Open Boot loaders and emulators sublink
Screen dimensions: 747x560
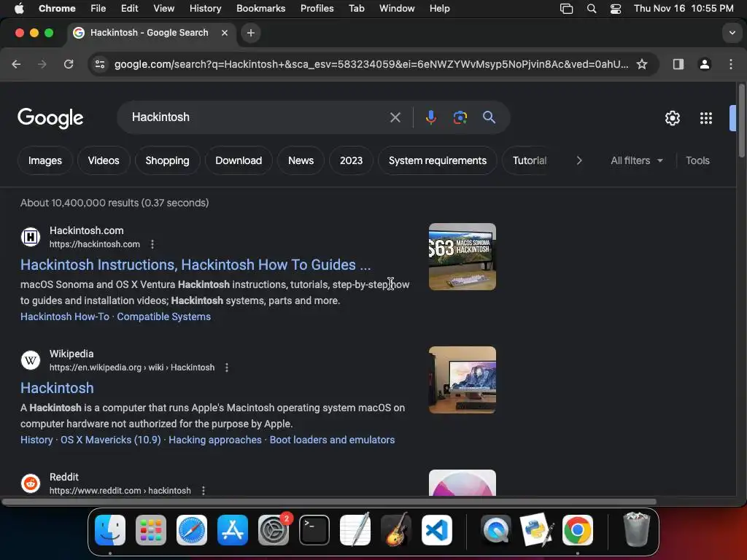(332, 440)
